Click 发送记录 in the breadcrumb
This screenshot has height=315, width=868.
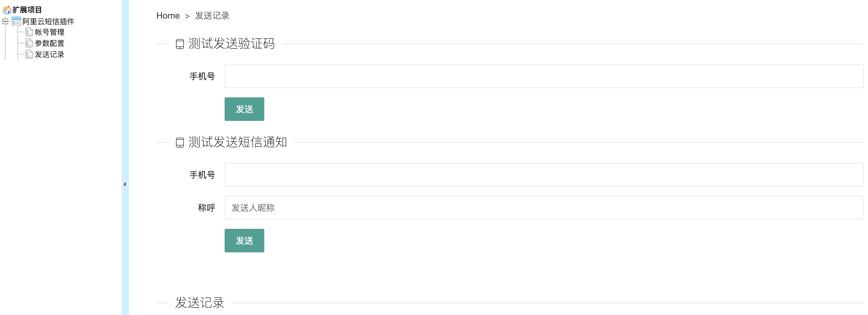[x=212, y=16]
